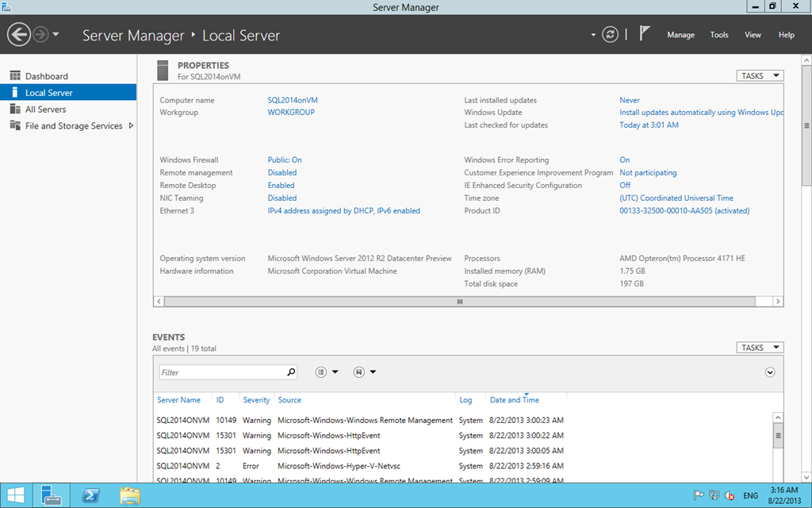This screenshot has width=812, height=508.
Task: Click the events list scrollbar thumb
Action: click(778, 436)
